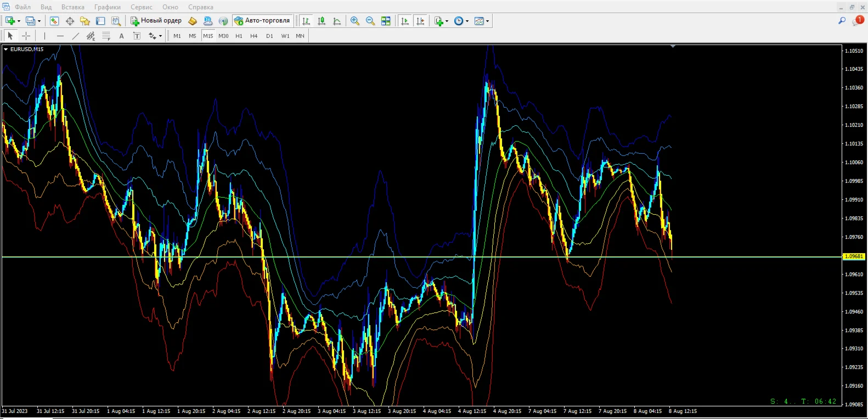Viewport: 868px width, 419px height.
Task: Open the Navigator panel star-folder icon
Action: click(85, 21)
